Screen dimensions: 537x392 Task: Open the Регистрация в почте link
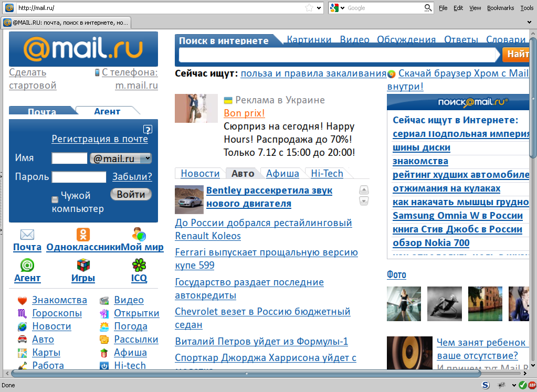click(100, 139)
